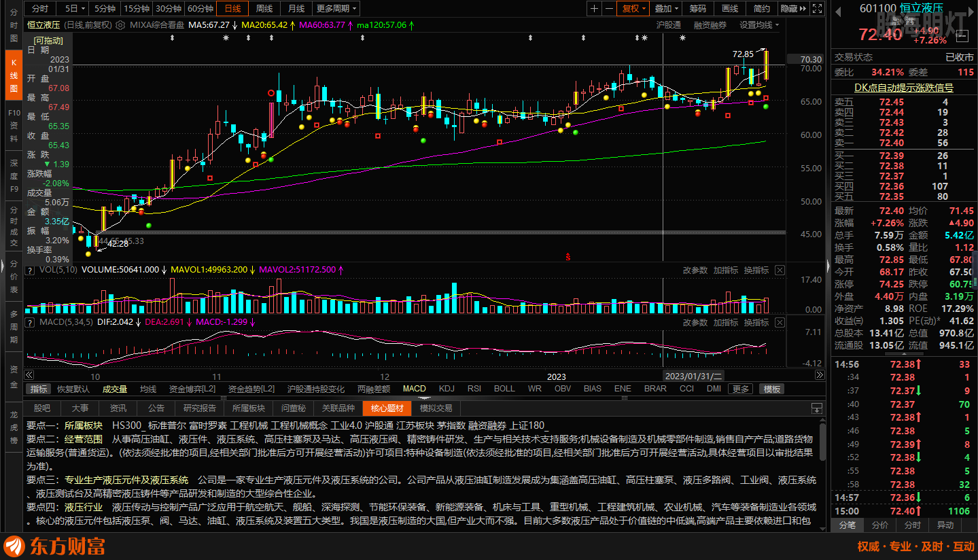Open the 分价表 sidebar item
The width and height of the screenshot is (978, 560).
(13, 276)
